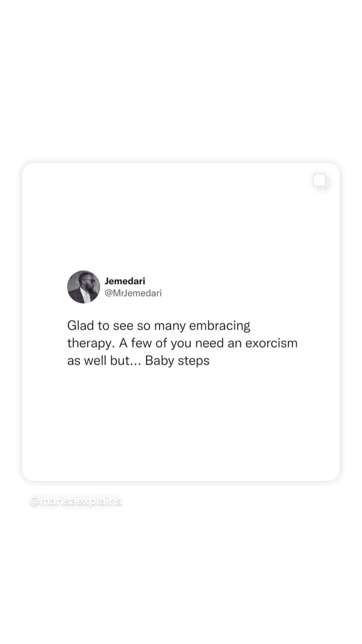Image resolution: width=362 pixels, height=644 pixels.
Task: Tap the @marisaexplains mention tag
Action: point(76,501)
